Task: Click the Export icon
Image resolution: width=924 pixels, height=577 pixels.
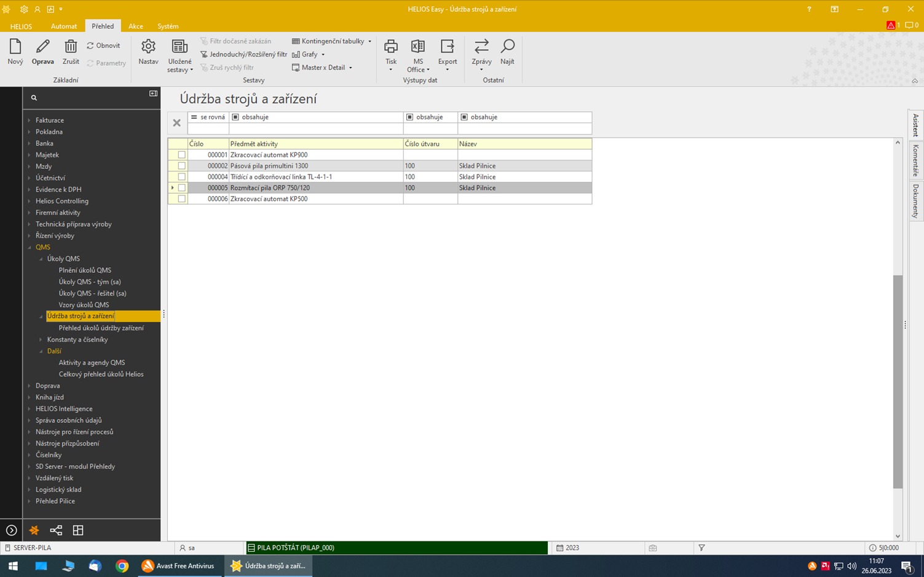Action: tap(448, 47)
